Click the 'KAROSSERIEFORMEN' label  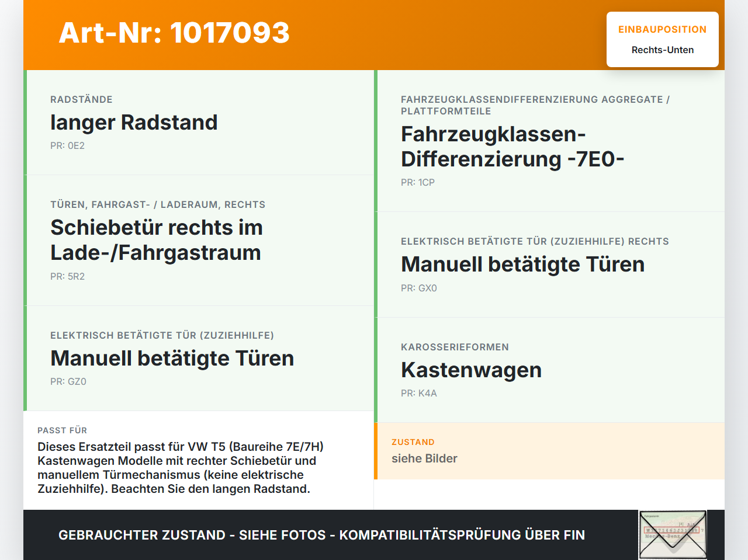coord(455,347)
